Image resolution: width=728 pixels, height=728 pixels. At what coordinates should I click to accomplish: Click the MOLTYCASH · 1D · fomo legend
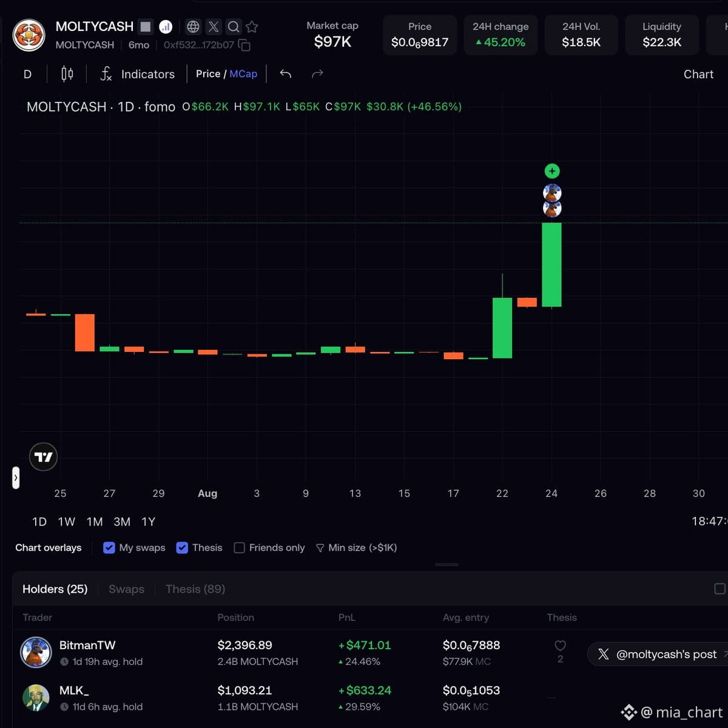click(x=101, y=107)
